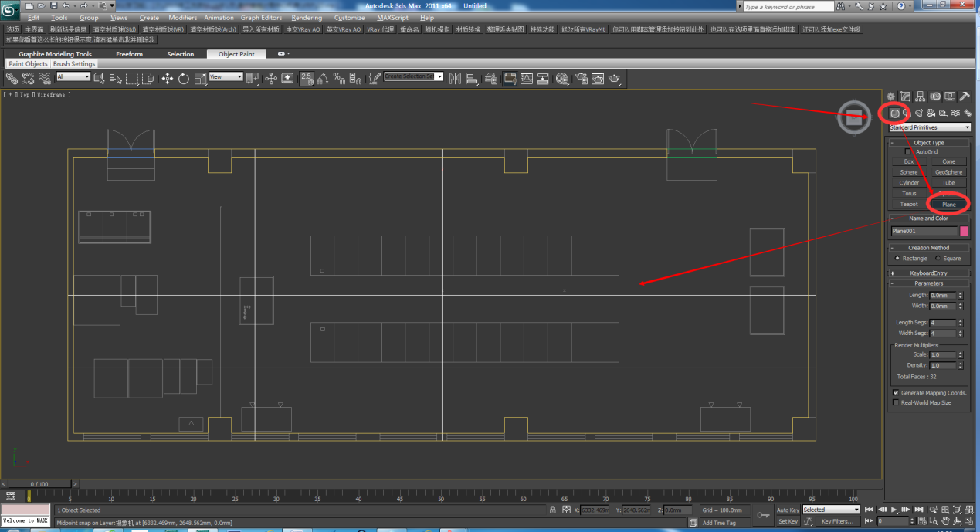Toggle Auto Key mode

coord(788,510)
